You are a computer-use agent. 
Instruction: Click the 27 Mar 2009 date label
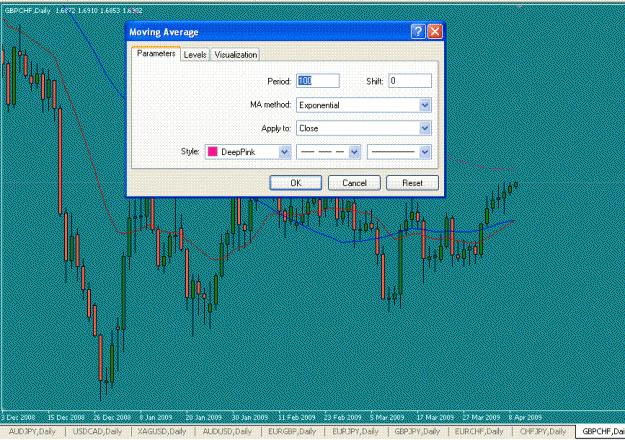point(481,417)
